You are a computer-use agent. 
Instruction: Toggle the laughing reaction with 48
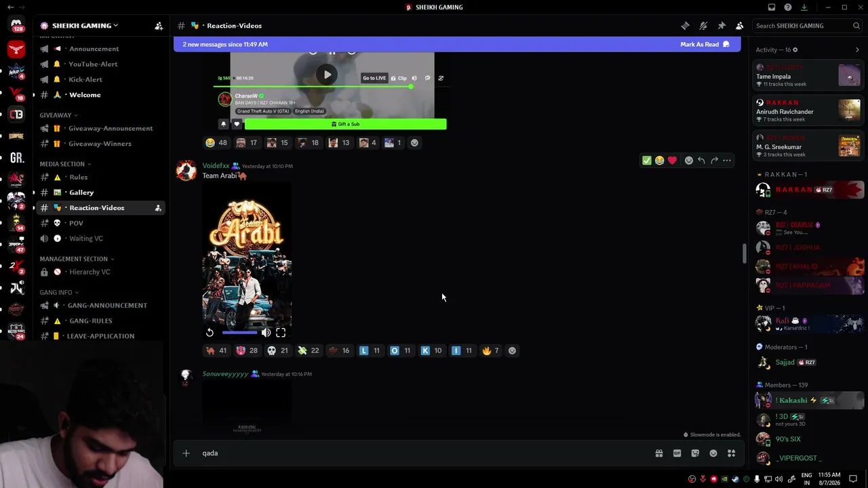point(216,142)
